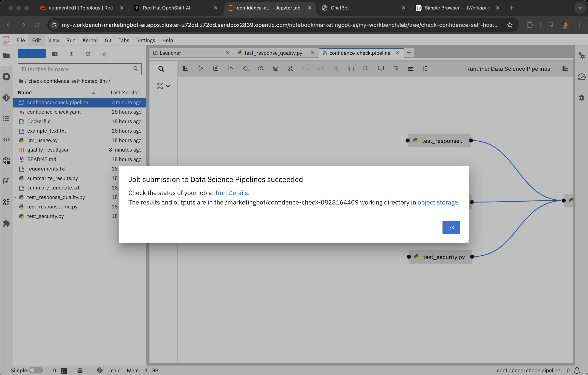Toggle the right properties panel icon
Image resolution: width=588 pixels, height=375 pixels.
(x=565, y=69)
